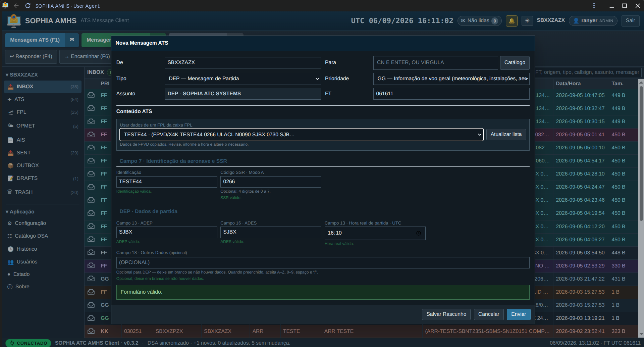Click the Mensagem ATS (F1) tab button
This screenshot has height=347, width=644.
(x=35, y=40)
